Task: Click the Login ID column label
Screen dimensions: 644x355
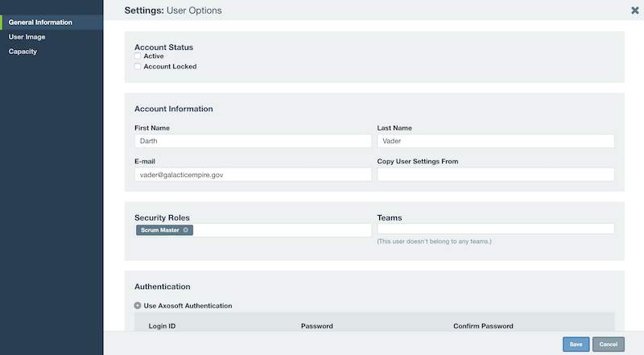Action: [x=162, y=326]
